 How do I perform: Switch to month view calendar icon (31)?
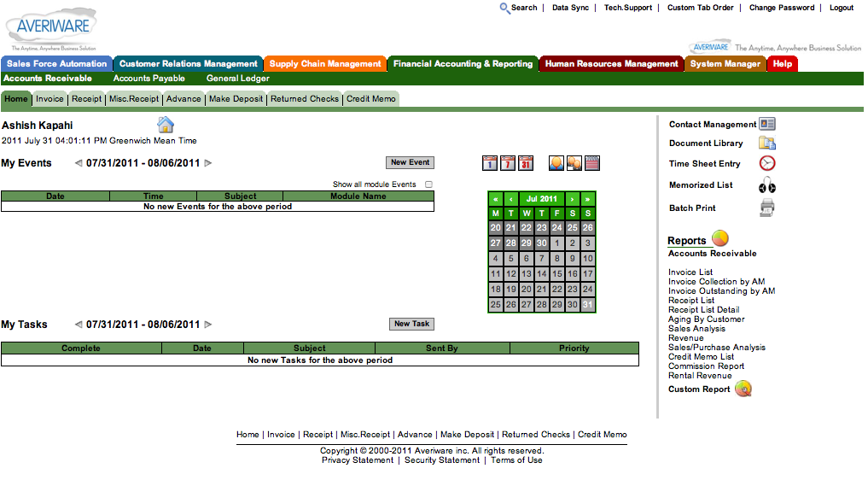(526, 163)
